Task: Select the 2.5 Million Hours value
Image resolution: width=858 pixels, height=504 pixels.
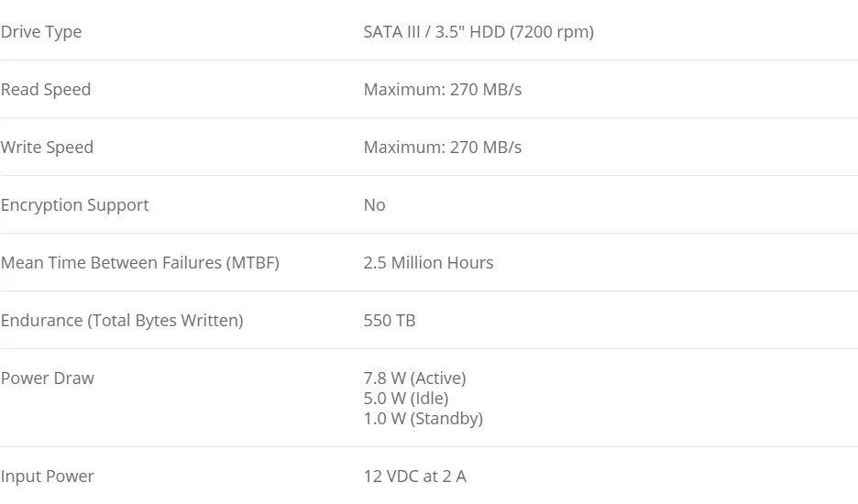Action: pyautogui.click(x=428, y=263)
